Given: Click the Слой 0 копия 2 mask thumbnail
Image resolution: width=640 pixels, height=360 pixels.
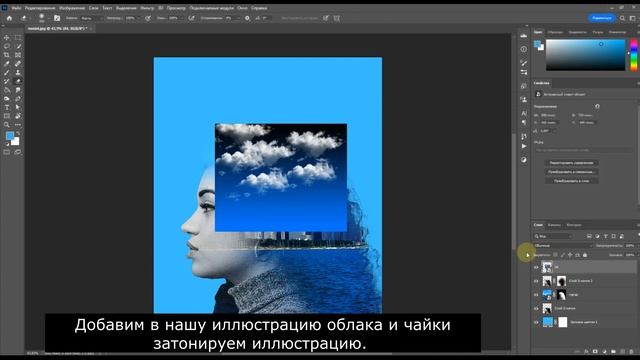Looking at the screenshot, I should (562, 281).
